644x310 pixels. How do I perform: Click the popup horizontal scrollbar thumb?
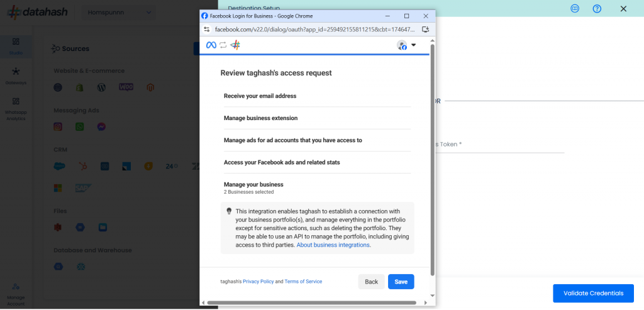pyautogui.click(x=312, y=303)
